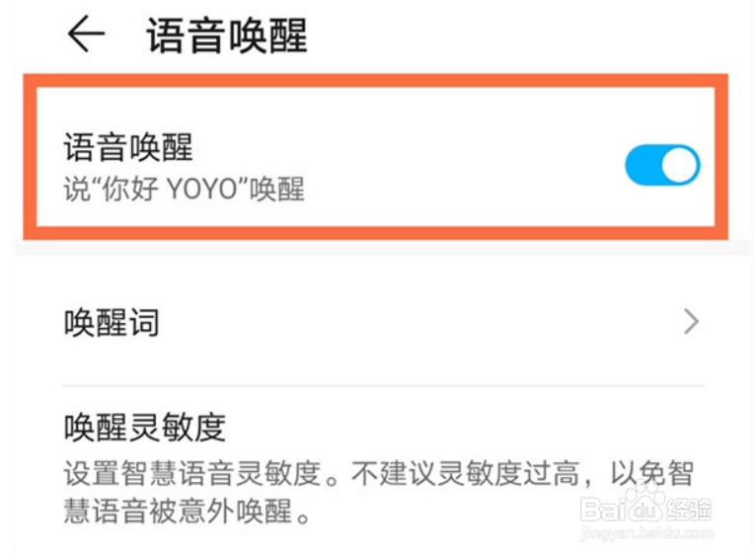Click the white knob of the blue switch
The image size is (756, 560).
(x=680, y=165)
